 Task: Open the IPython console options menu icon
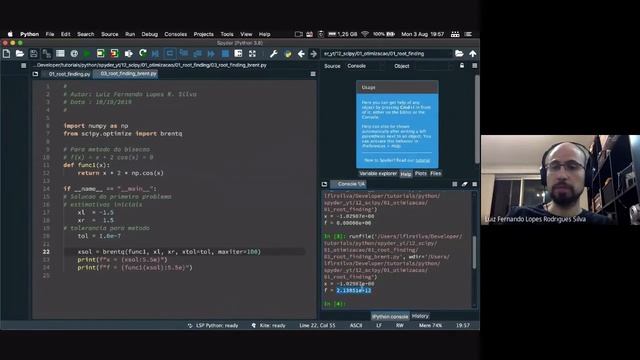[474, 184]
